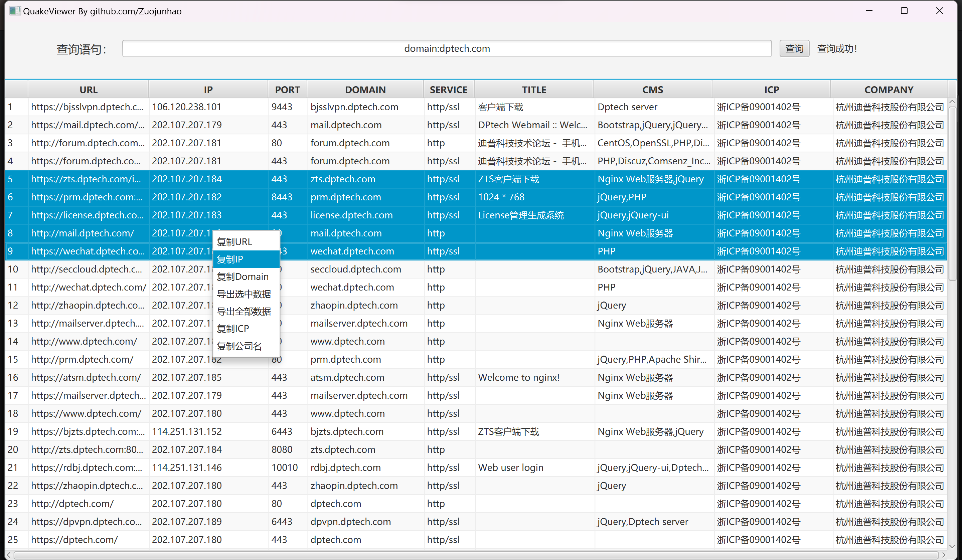The image size is (962, 560).
Task: Click the query input field with domain:dptech.com
Action: pos(447,48)
